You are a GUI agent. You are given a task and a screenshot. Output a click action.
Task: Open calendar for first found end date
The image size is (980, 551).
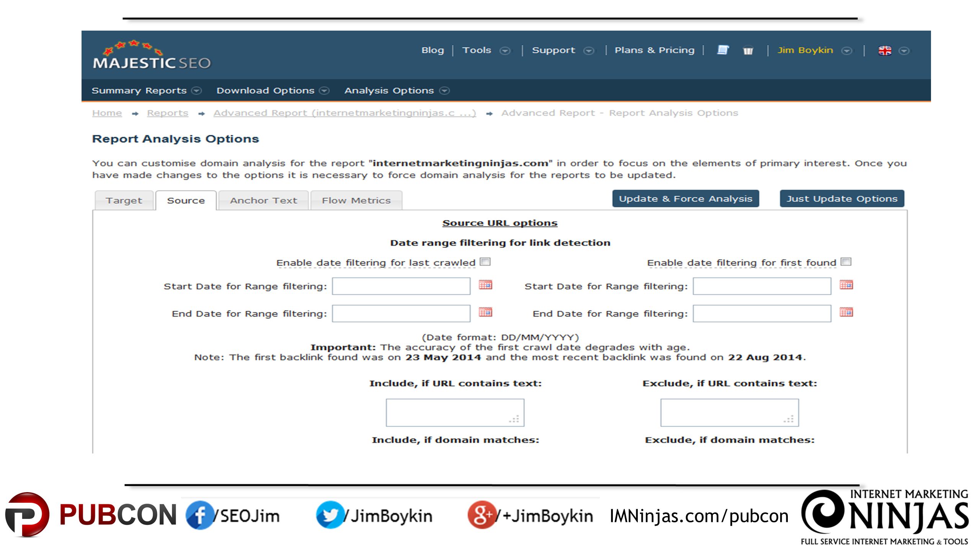[x=846, y=312]
